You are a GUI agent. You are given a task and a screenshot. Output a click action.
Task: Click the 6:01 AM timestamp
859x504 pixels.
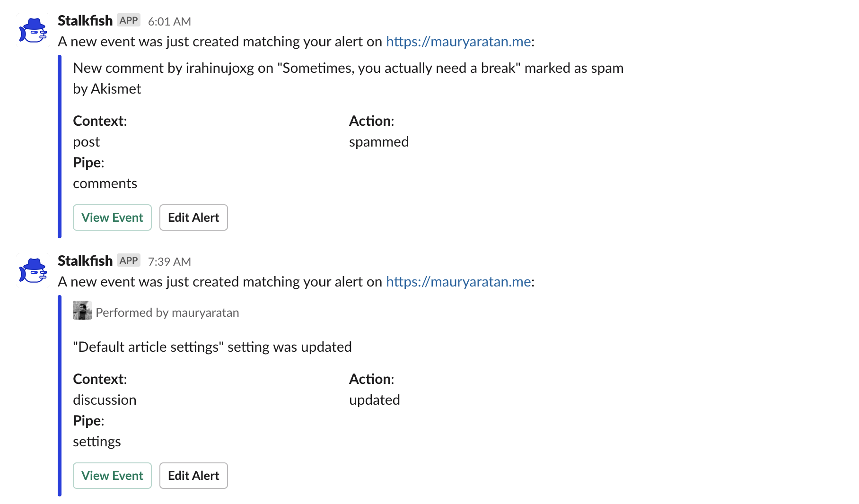tap(169, 21)
